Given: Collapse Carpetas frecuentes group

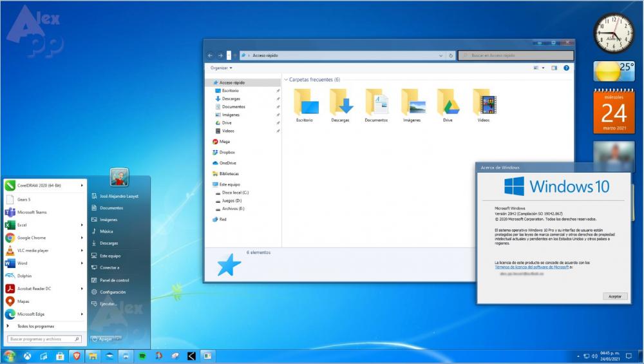Looking at the screenshot, I should [x=286, y=80].
